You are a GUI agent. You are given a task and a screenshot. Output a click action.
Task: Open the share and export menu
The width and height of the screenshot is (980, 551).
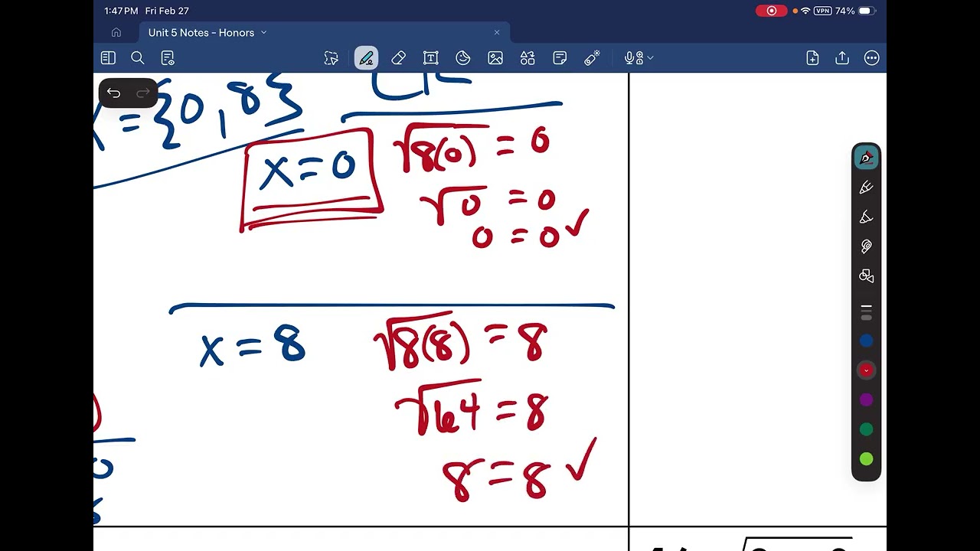coord(842,58)
